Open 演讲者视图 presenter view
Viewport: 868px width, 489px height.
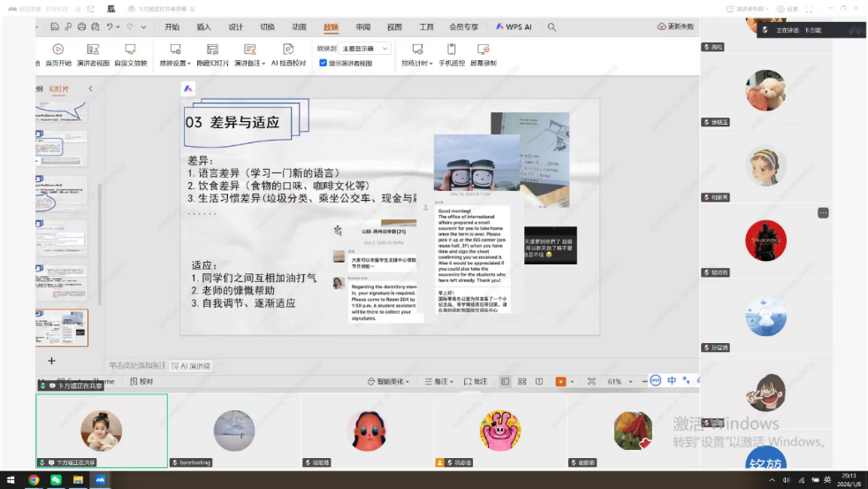pyautogui.click(x=93, y=50)
